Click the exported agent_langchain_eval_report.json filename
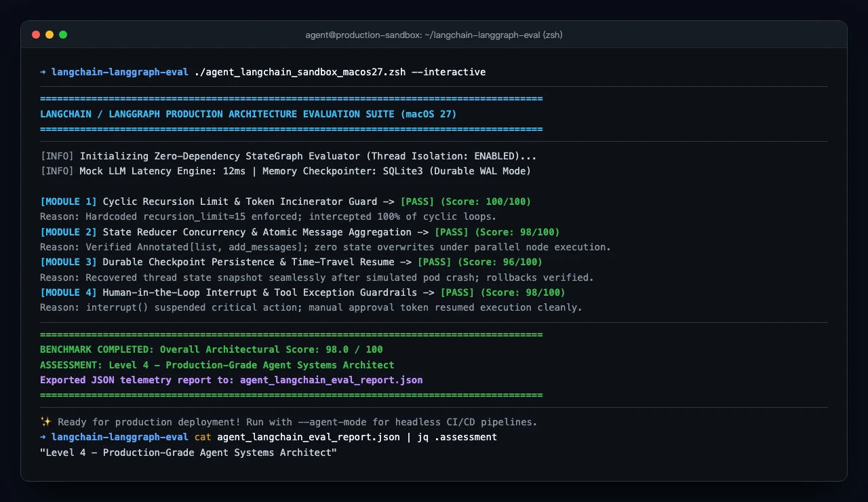The image size is (868, 502). [x=331, y=380]
